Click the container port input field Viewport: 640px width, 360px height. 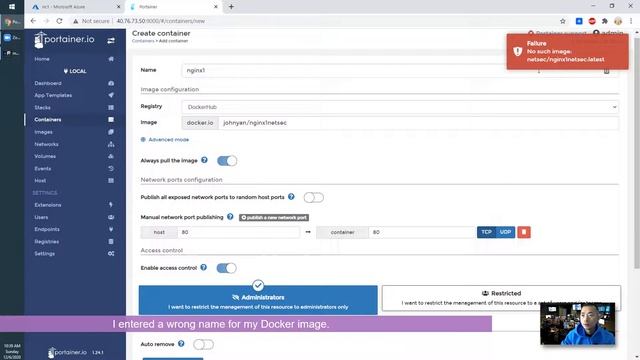[422, 232]
